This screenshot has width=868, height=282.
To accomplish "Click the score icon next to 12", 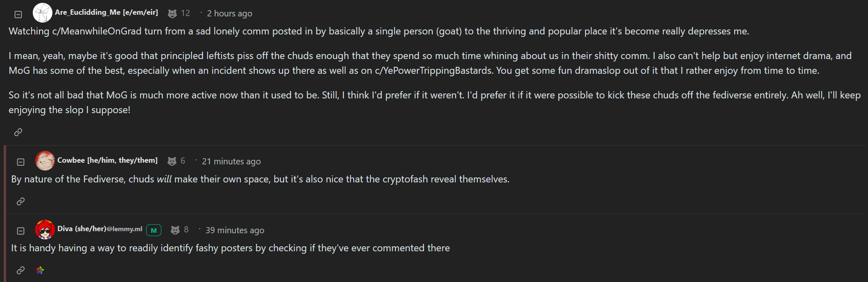I will click(172, 14).
